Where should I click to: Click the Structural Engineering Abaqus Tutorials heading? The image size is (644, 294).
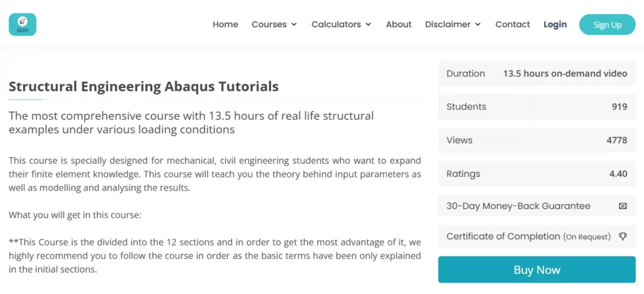click(143, 87)
